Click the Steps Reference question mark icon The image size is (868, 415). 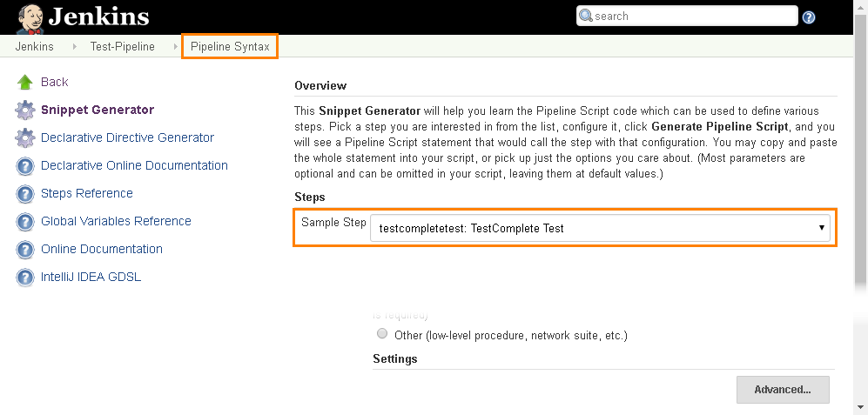pyautogui.click(x=25, y=194)
